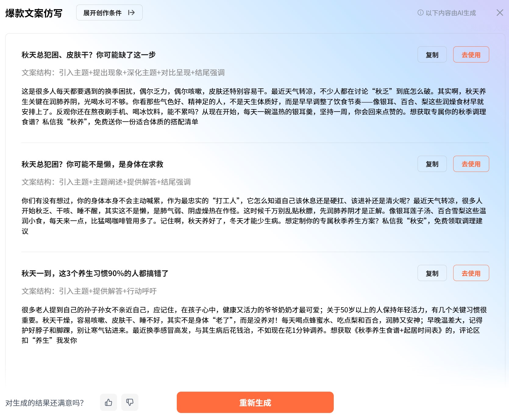Copy the third article about 3 个养生习惯
The width and height of the screenshot is (509, 420).
click(432, 273)
